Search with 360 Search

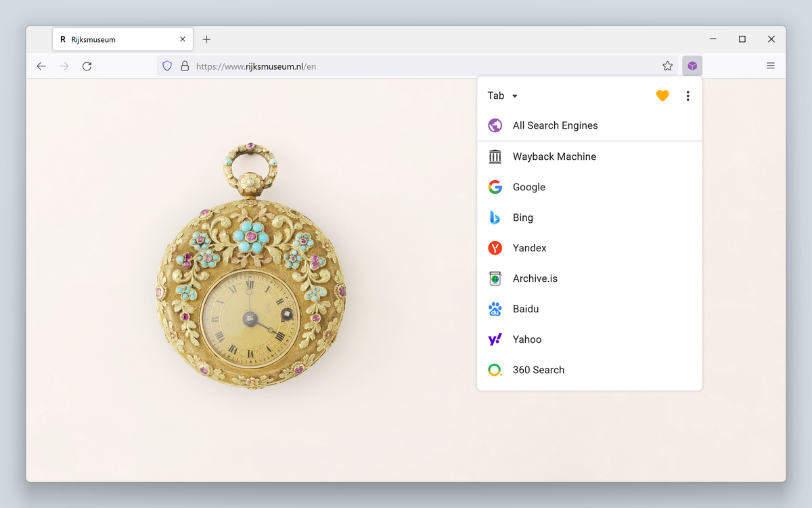pos(589,370)
